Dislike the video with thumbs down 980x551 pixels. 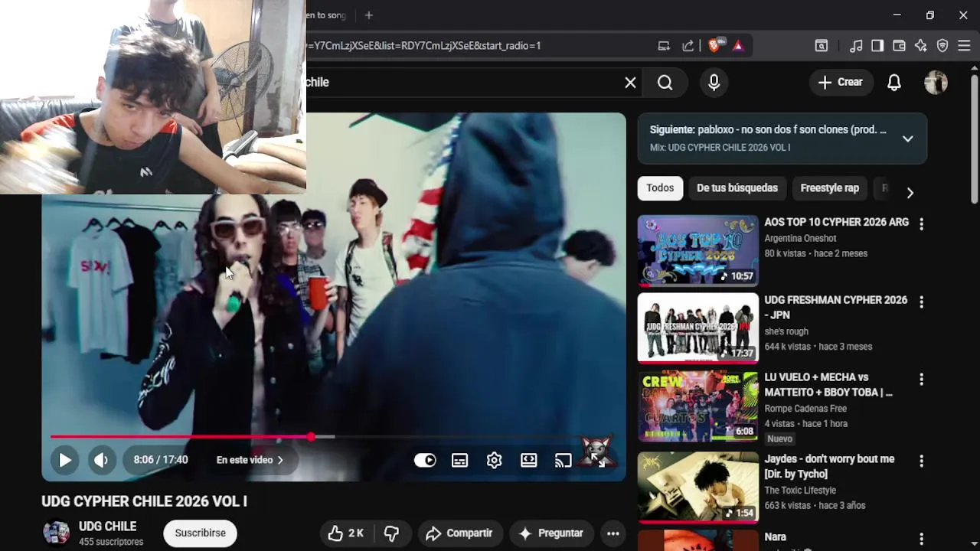391,533
